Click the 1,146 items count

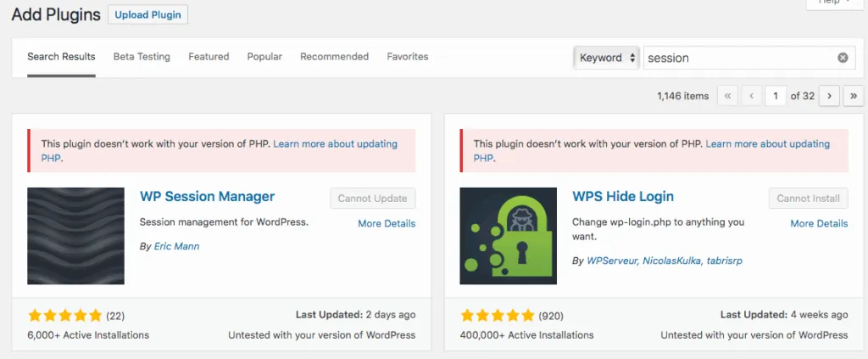pos(682,97)
